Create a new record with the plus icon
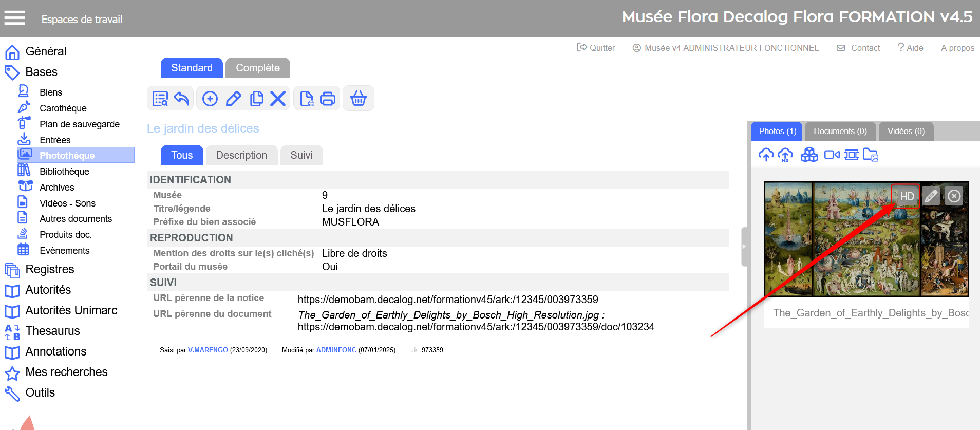 pyautogui.click(x=210, y=98)
